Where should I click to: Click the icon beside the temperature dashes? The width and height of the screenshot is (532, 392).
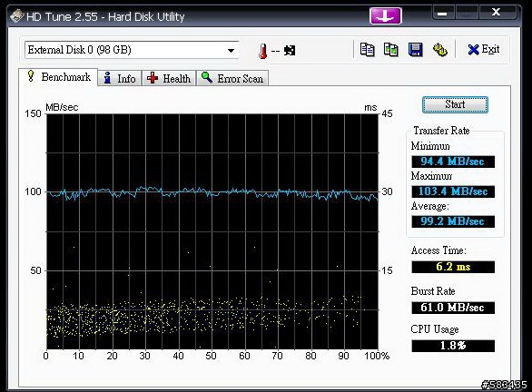point(290,51)
